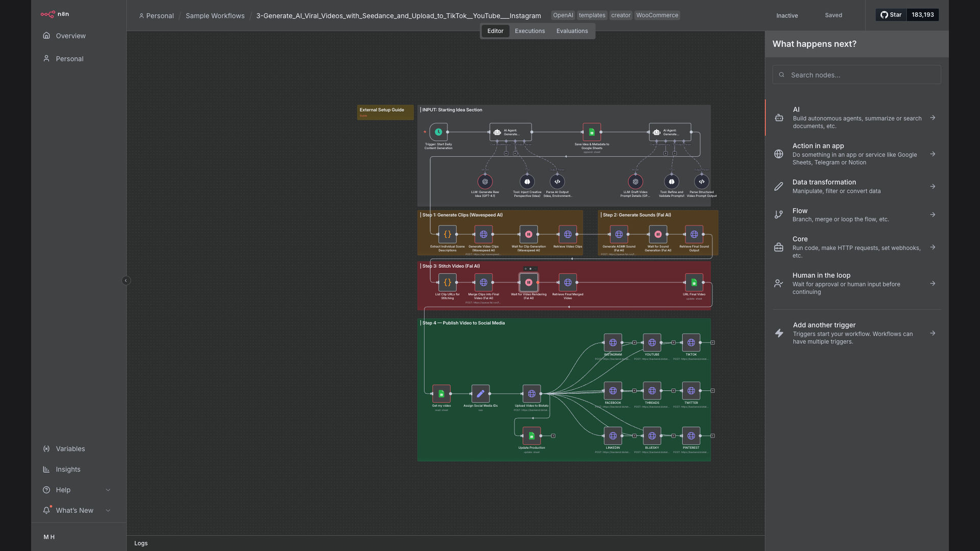Focus the Search nodes input field
This screenshot has height=551, width=980.
(x=856, y=74)
